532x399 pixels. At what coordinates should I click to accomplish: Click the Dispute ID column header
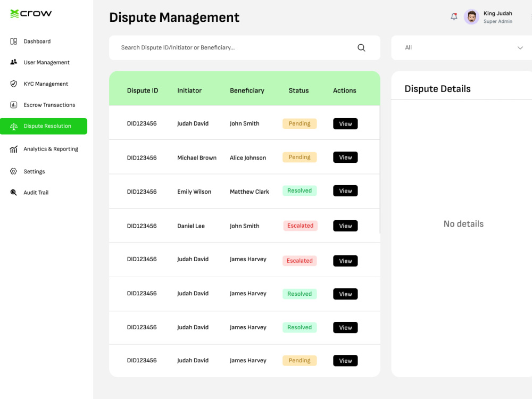point(143,90)
